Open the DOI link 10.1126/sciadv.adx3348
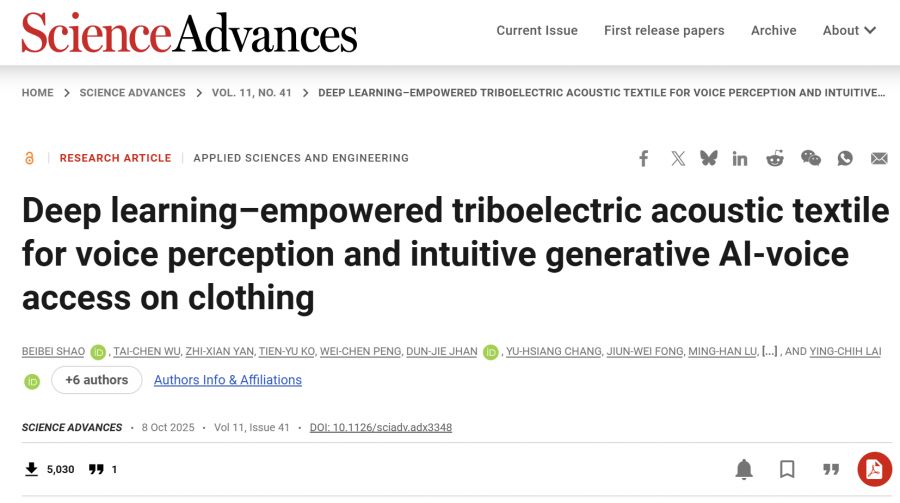900x503 pixels. (x=381, y=427)
